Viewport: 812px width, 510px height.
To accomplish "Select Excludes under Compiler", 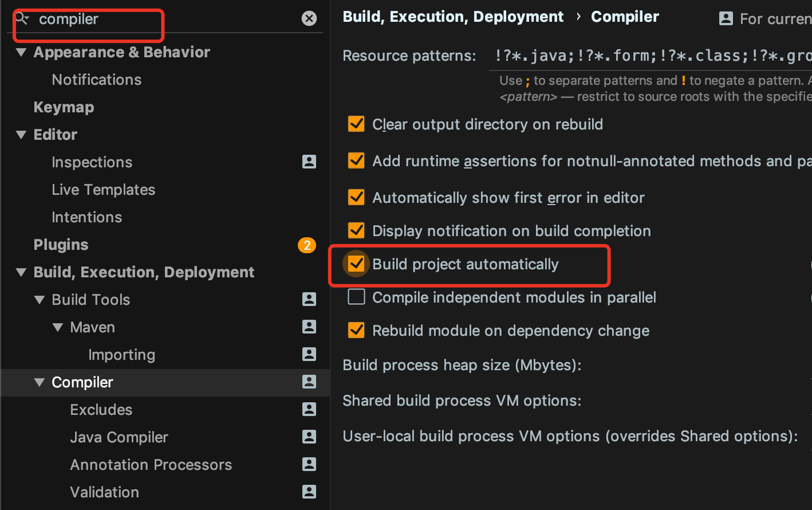I will 101,410.
